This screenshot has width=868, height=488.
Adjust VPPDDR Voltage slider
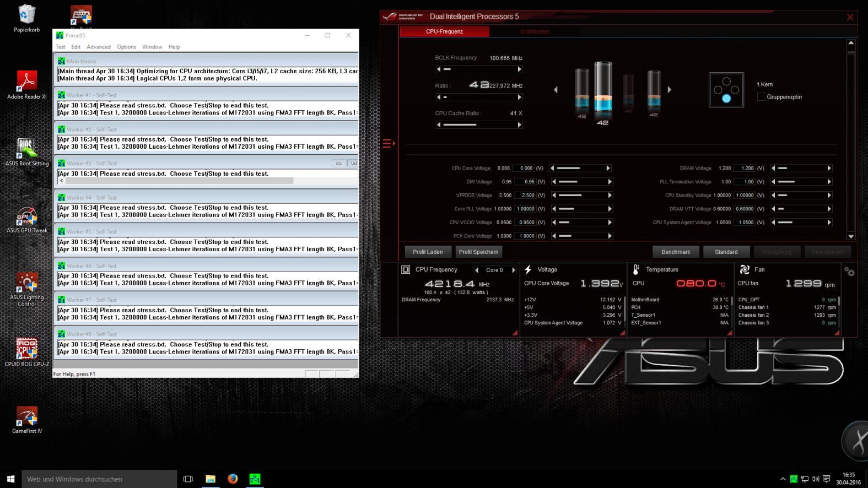tap(583, 195)
